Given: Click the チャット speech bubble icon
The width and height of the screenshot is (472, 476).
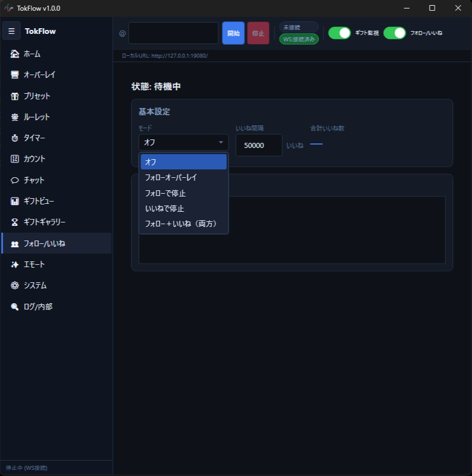Looking at the screenshot, I should pyautogui.click(x=15, y=180).
